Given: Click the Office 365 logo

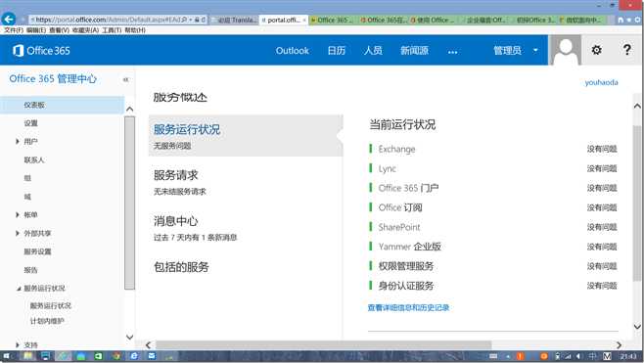Looking at the screenshot, I should coord(41,51).
